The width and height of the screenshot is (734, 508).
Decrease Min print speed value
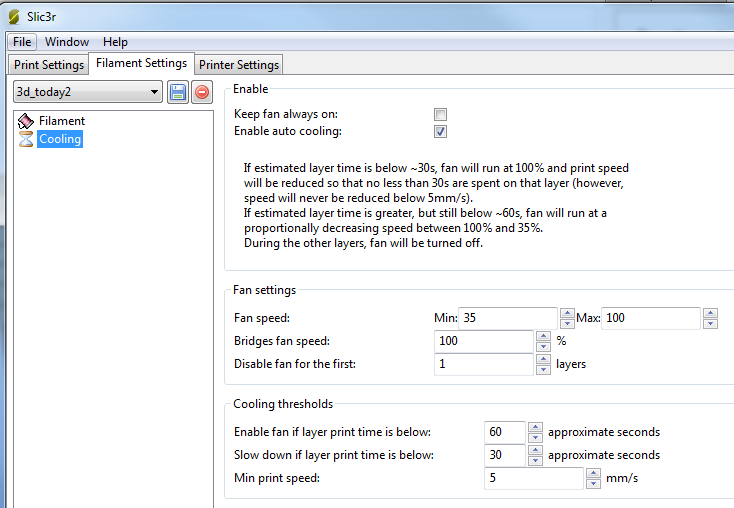tap(593, 483)
